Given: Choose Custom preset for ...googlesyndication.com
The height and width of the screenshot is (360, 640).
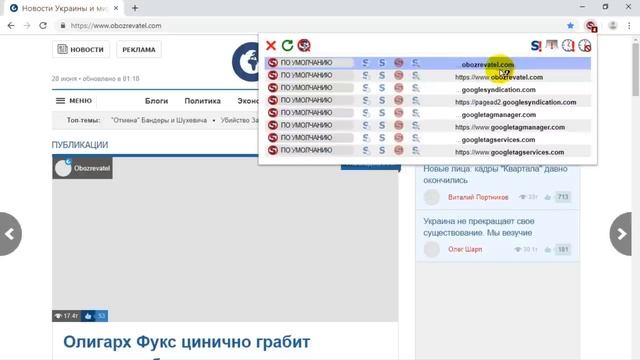Looking at the screenshot, I should [x=416, y=88].
